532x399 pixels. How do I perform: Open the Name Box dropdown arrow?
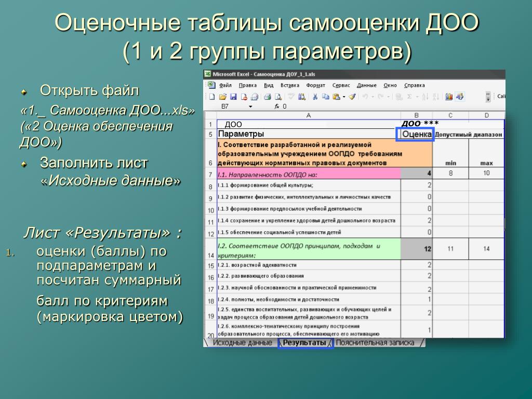coord(250,107)
